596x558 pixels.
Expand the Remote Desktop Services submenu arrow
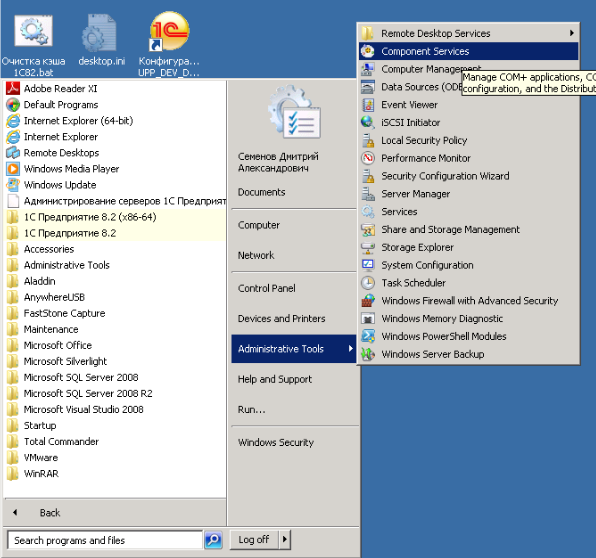point(572,33)
